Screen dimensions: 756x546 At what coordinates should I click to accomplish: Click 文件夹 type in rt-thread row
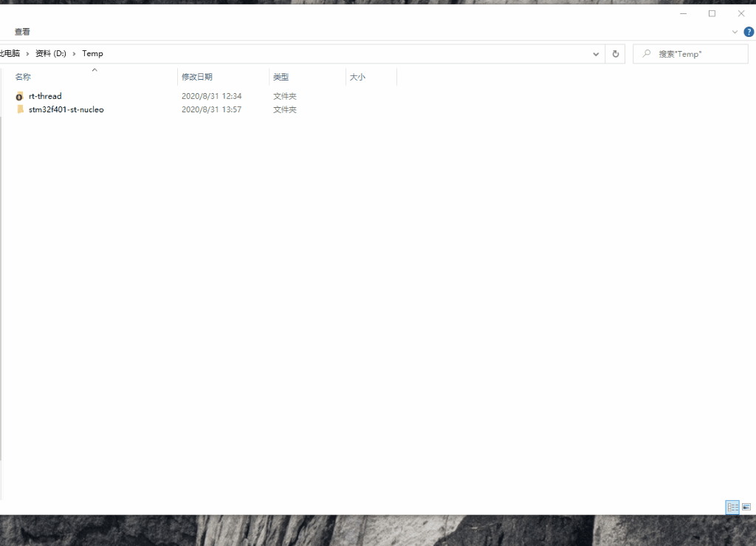pyautogui.click(x=284, y=96)
